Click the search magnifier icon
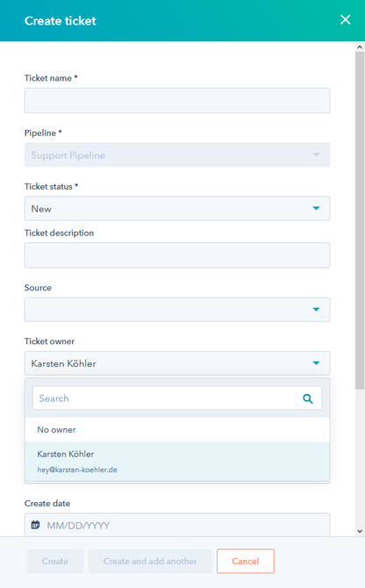 point(308,398)
